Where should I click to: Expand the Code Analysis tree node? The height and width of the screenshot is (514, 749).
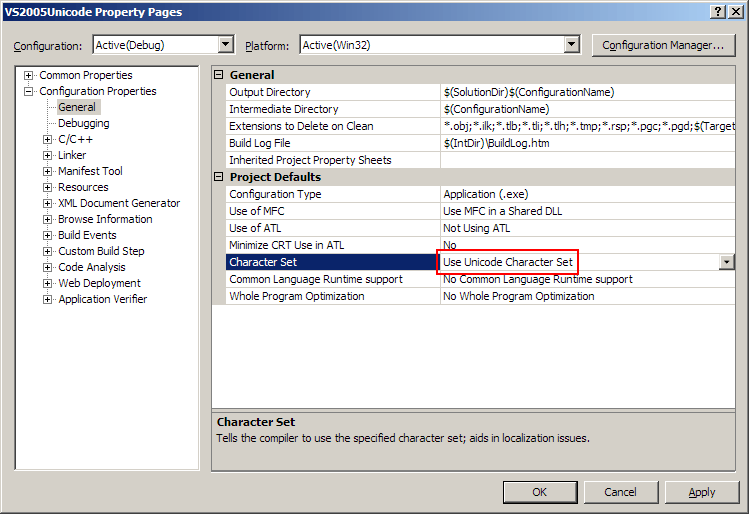(x=47, y=268)
